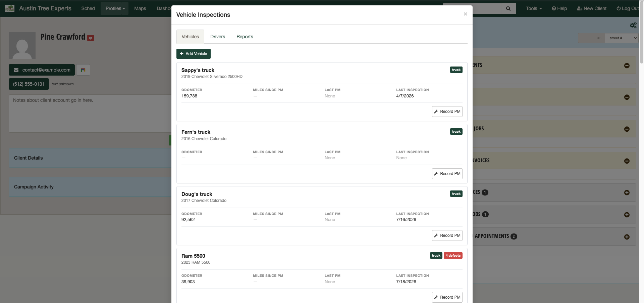Image resolution: width=644 pixels, height=303 pixels.
Task: Open the Profiles dropdown menu
Action: tap(115, 8)
